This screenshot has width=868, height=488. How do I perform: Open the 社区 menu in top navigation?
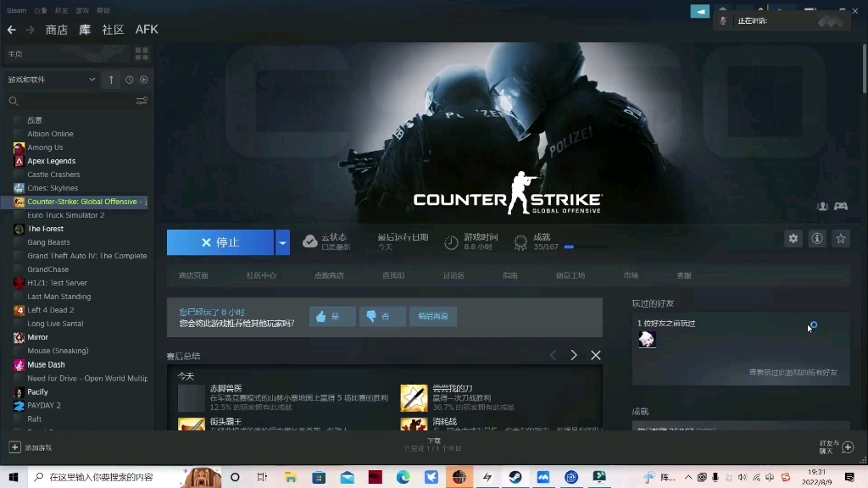click(x=113, y=29)
